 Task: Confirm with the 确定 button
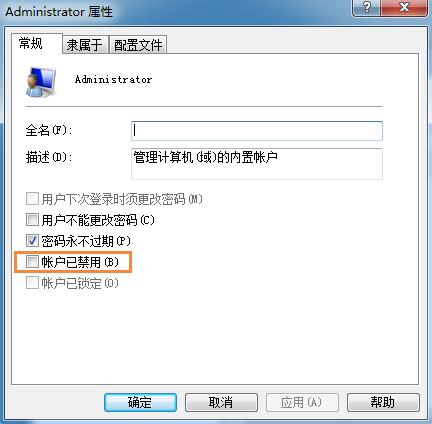click(140, 402)
